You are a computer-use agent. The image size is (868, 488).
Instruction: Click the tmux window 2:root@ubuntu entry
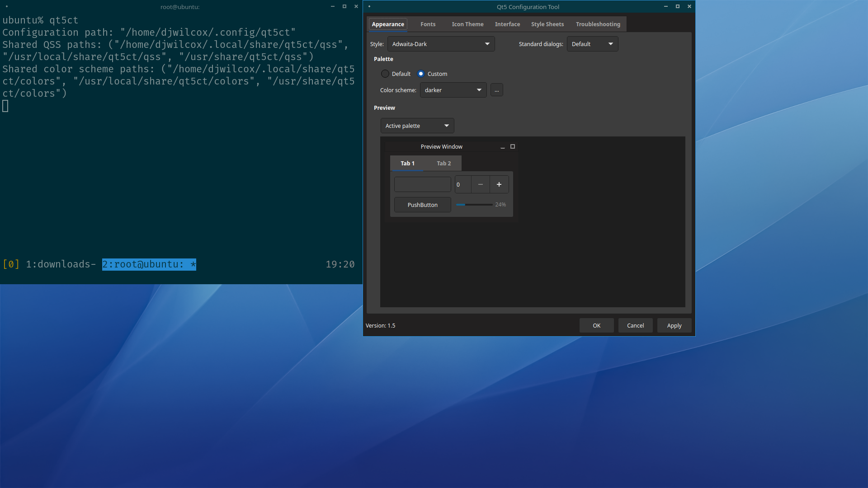pyautogui.click(x=149, y=264)
